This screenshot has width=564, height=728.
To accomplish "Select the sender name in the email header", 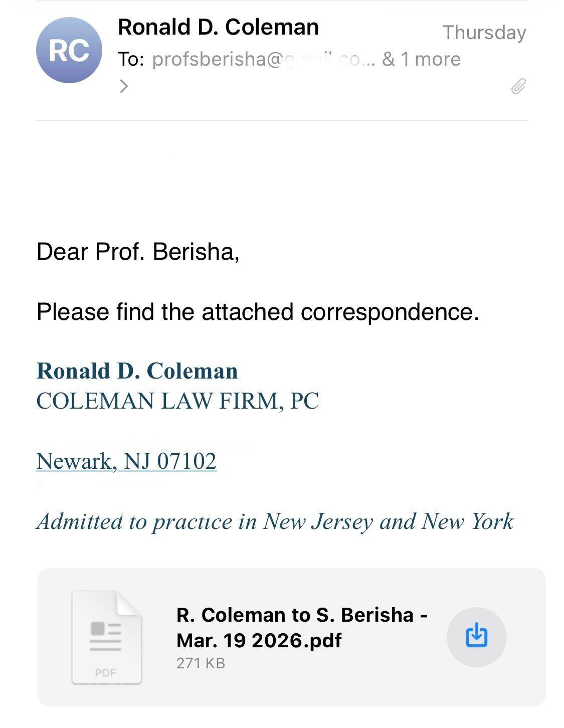I will click(218, 27).
